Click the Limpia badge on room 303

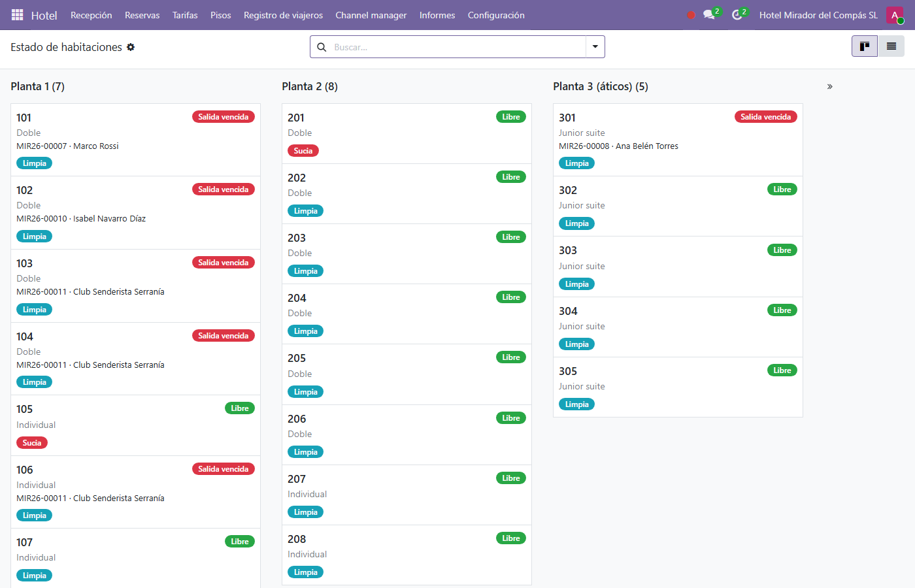click(x=577, y=284)
